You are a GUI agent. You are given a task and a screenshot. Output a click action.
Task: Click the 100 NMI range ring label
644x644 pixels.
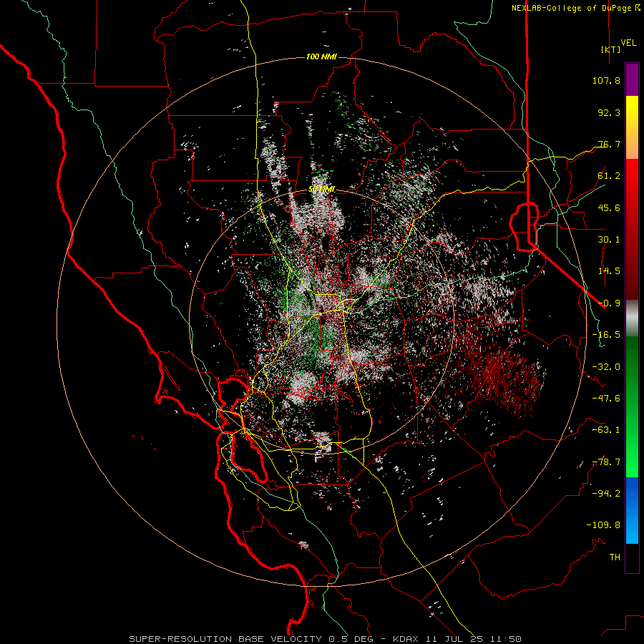point(321,57)
